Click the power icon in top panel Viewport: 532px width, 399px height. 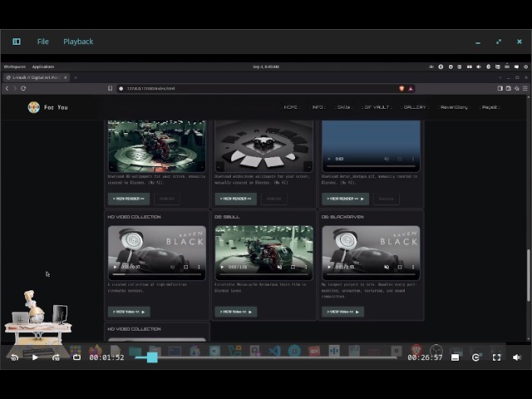click(x=525, y=66)
